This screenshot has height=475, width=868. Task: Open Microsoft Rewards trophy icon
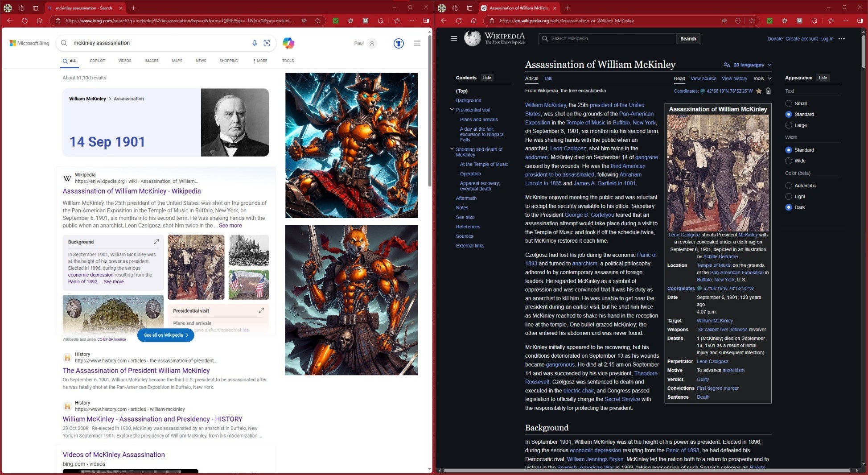(x=399, y=43)
